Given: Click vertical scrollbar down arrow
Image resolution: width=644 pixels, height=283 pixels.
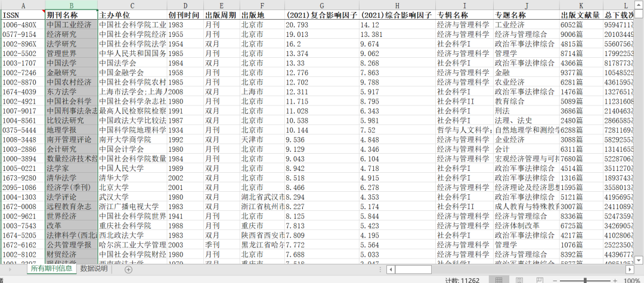Looking at the screenshot, I should point(639,260).
